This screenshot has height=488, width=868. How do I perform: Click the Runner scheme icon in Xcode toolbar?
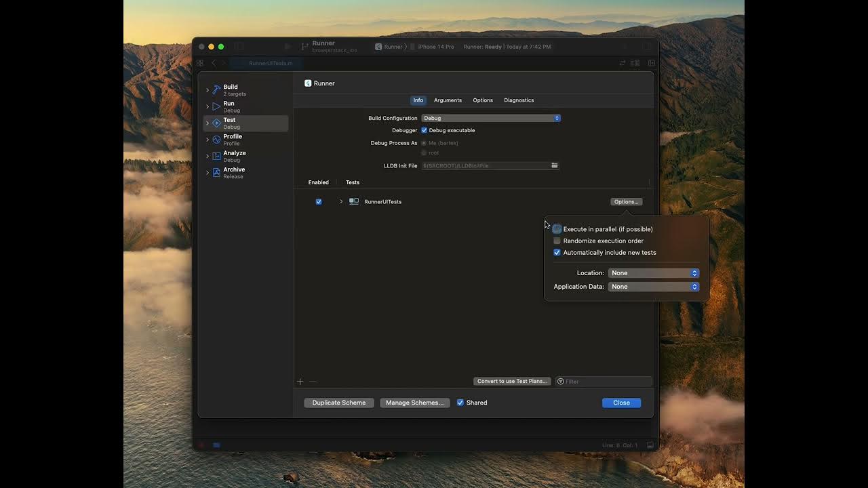[378, 47]
